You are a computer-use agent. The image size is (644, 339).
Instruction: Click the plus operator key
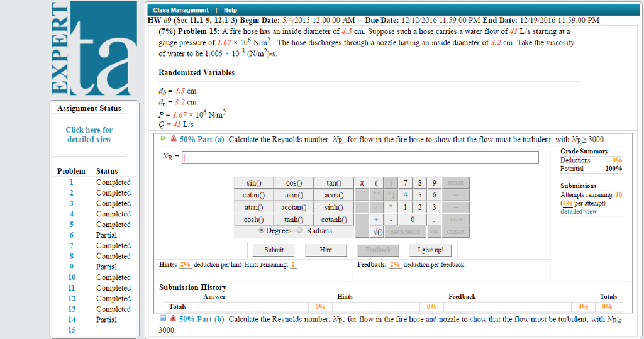[376, 220]
